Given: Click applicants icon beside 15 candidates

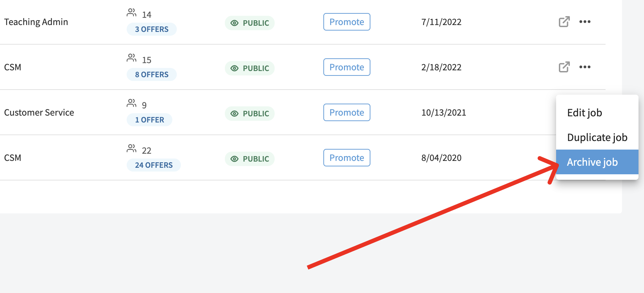Looking at the screenshot, I should coord(131,58).
